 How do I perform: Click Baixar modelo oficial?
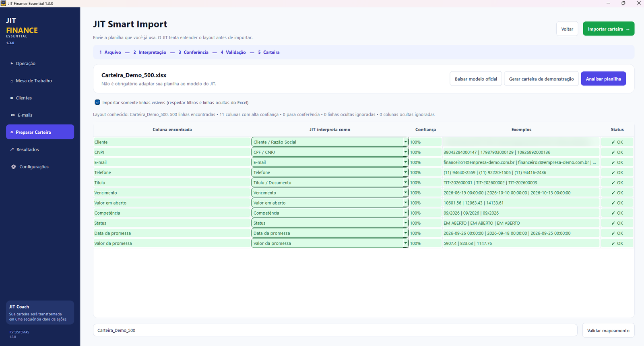(476, 79)
